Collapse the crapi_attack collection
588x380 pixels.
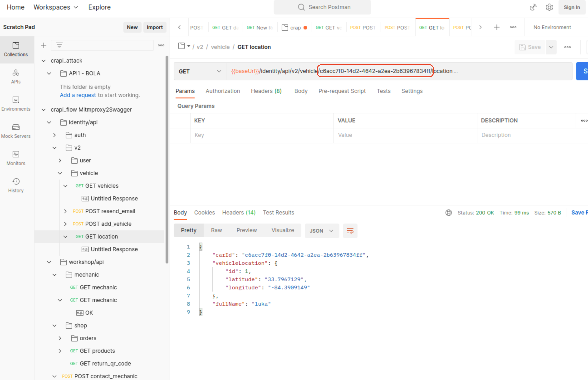(x=44, y=61)
